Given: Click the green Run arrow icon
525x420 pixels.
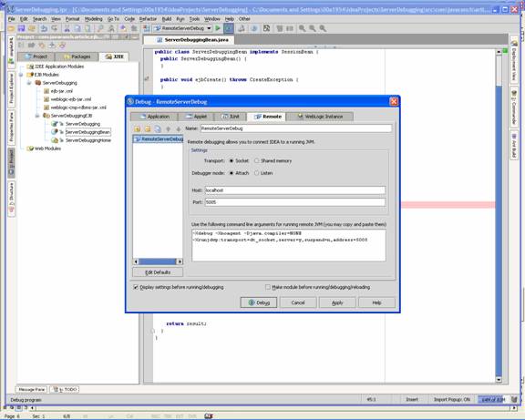Looking at the screenshot, I should [x=218, y=28].
